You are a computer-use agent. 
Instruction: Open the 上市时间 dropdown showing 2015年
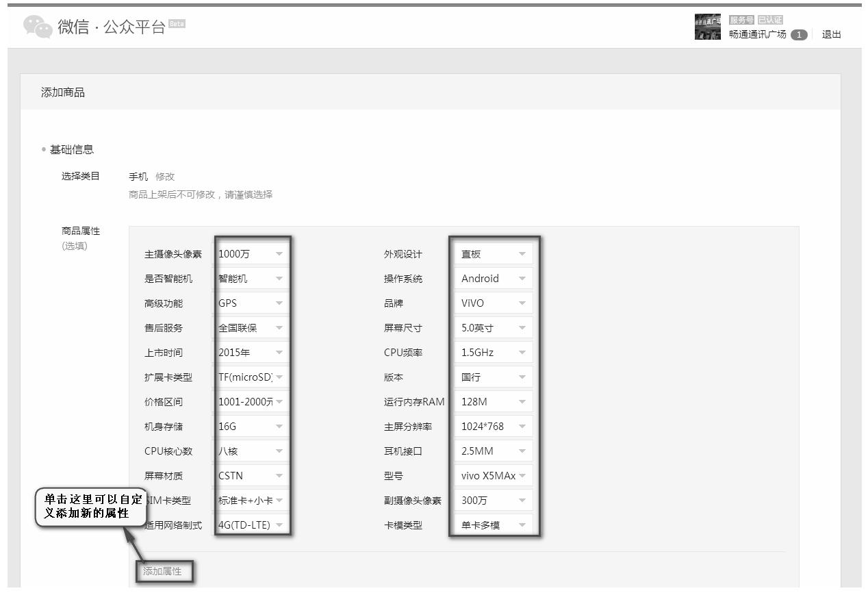pyautogui.click(x=251, y=353)
